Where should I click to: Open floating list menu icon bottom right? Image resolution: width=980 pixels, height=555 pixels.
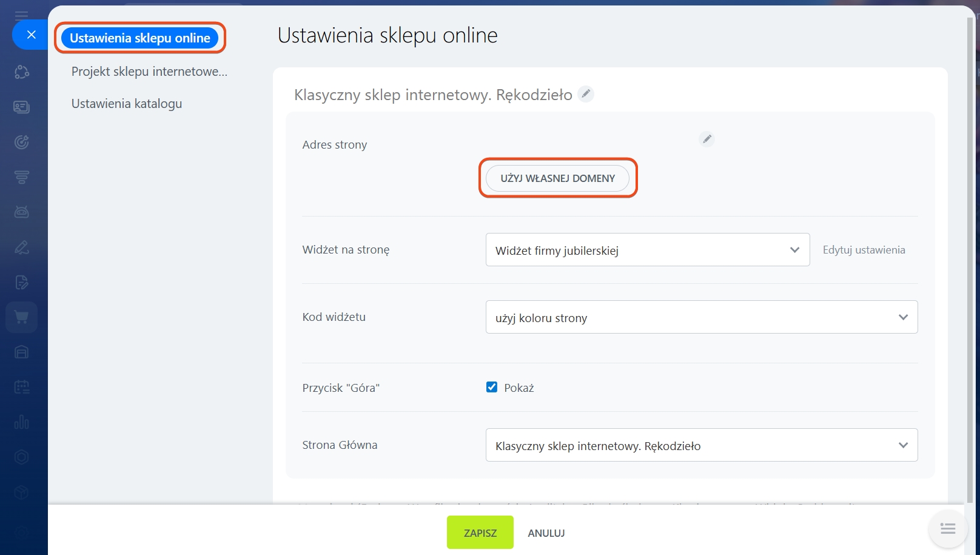(x=947, y=529)
